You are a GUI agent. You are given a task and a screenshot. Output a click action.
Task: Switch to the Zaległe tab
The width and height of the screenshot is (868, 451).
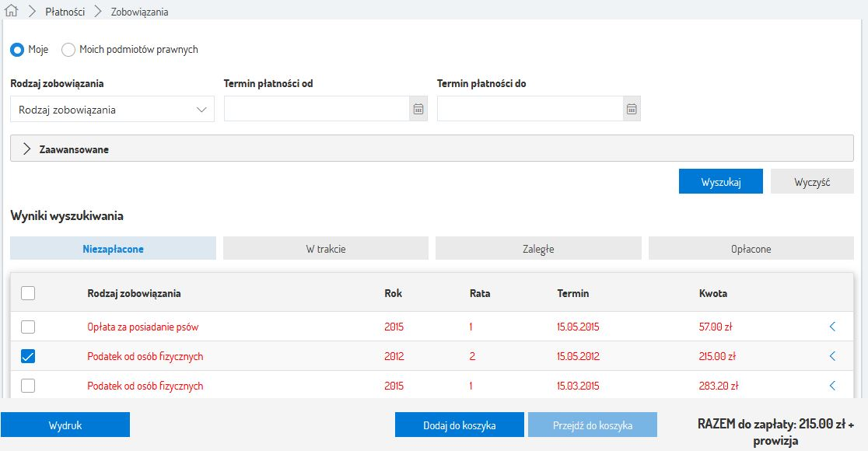coord(538,249)
